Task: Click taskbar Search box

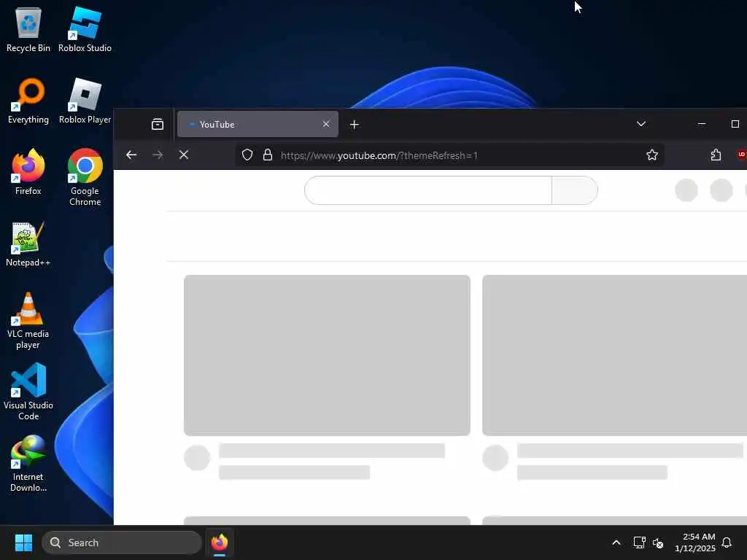Action: coord(122,542)
